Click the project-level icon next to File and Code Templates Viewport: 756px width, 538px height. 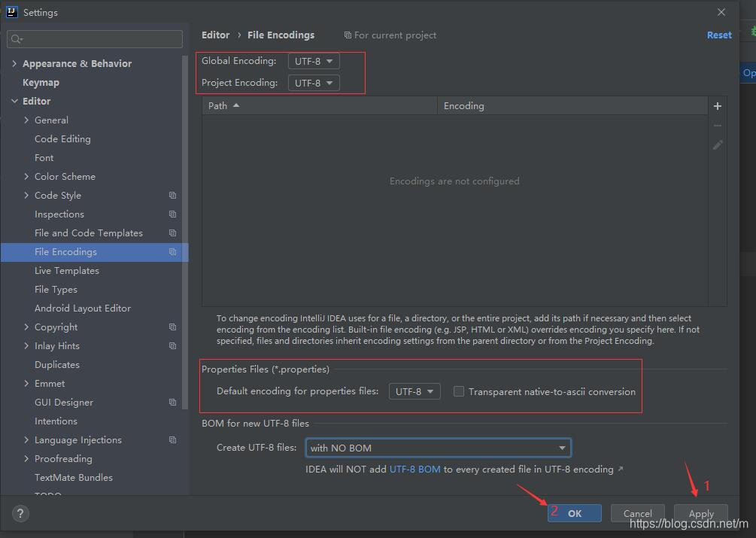172,233
